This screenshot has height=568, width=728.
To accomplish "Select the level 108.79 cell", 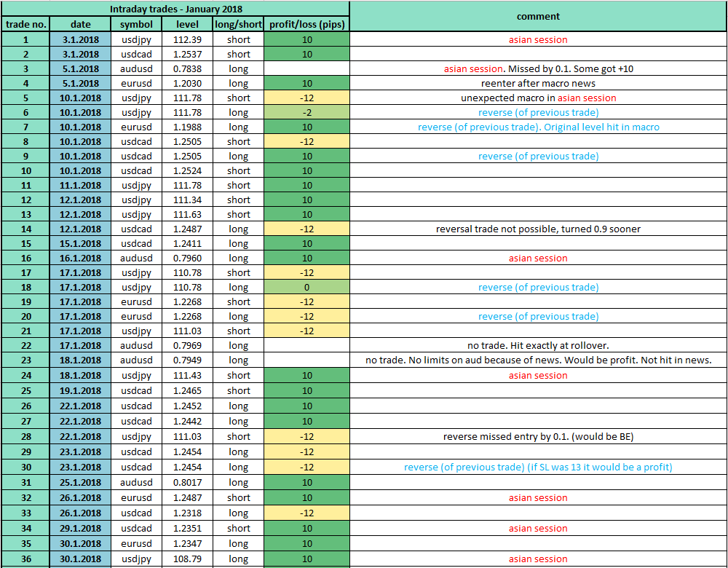I will coord(187,559).
